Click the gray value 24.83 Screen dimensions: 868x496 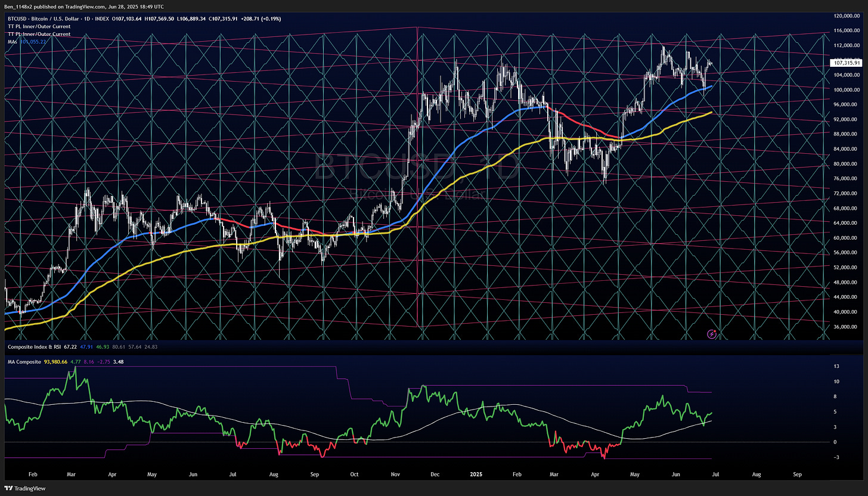coord(152,346)
